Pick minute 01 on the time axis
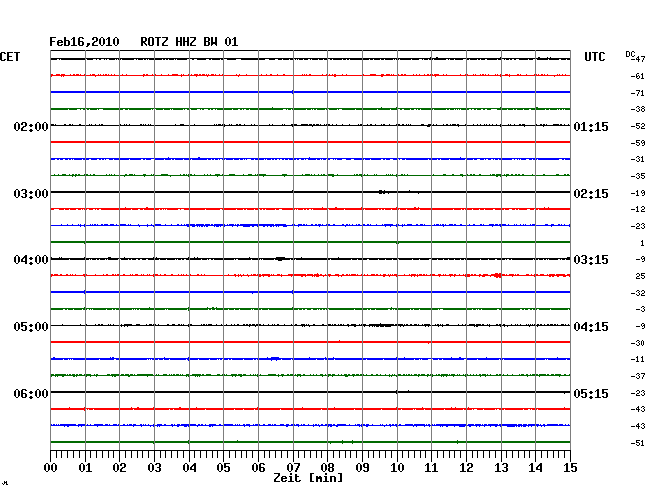This screenshot has height=494, width=650. [85, 467]
